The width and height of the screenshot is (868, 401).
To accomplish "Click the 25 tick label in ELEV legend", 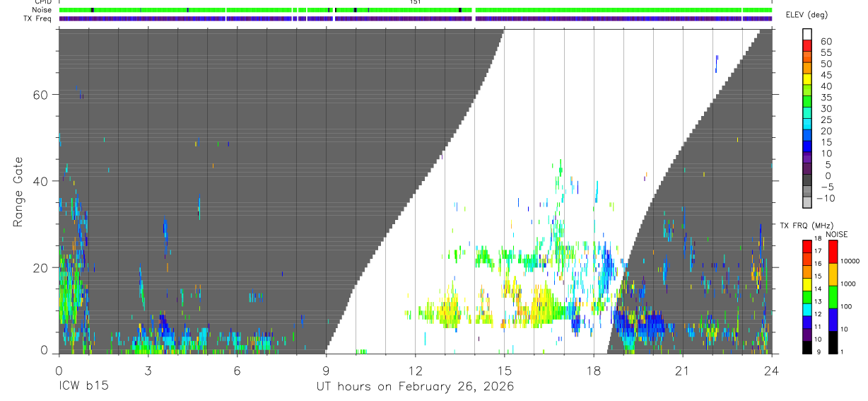I will pos(826,120).
